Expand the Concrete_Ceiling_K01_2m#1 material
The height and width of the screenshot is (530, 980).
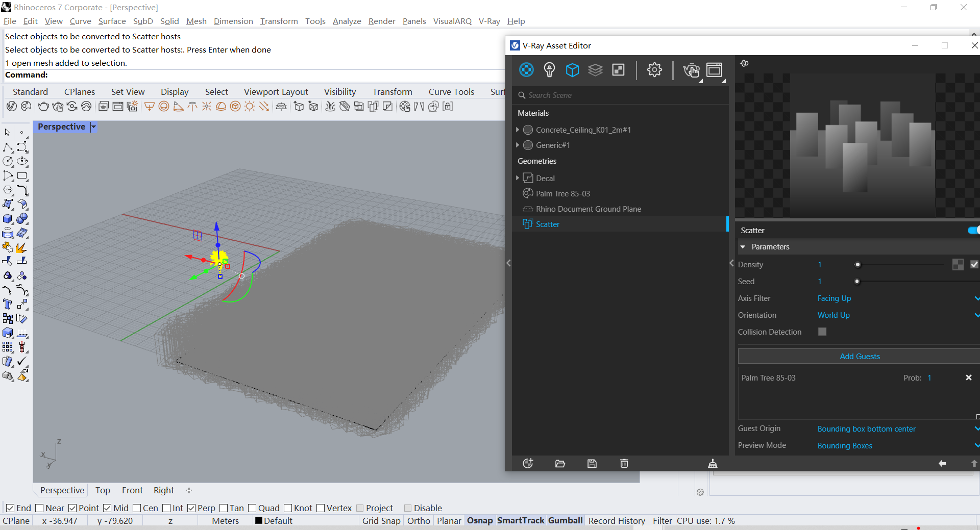pyautogui.click(x=518, y=130)
